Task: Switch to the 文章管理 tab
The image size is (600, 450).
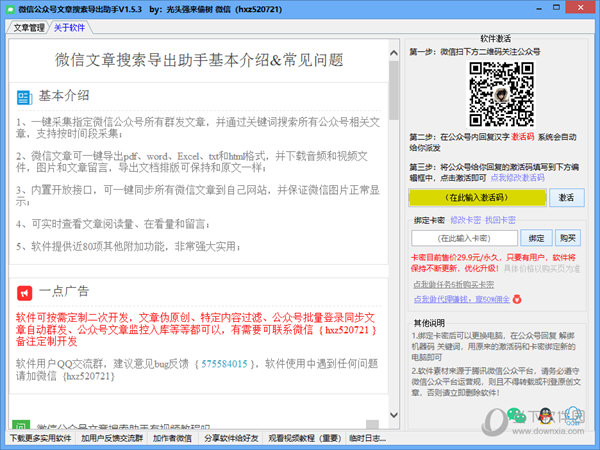Action: (28, 28)
